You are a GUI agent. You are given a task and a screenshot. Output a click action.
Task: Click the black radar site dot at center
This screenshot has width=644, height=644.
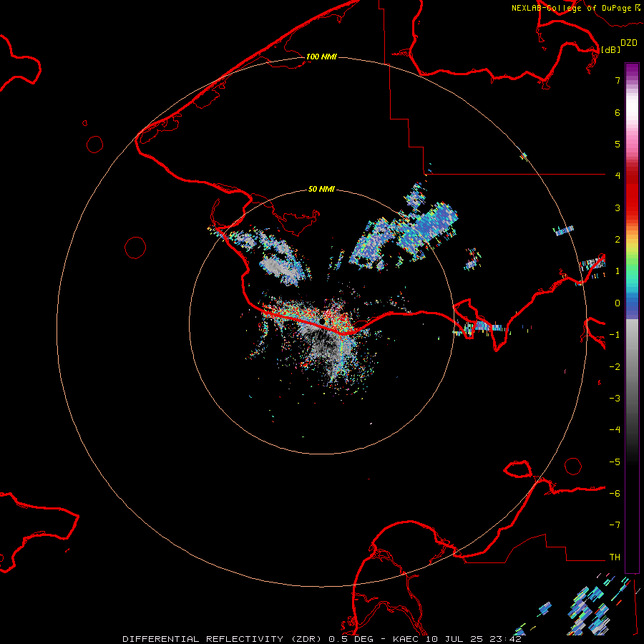point(323,321)
